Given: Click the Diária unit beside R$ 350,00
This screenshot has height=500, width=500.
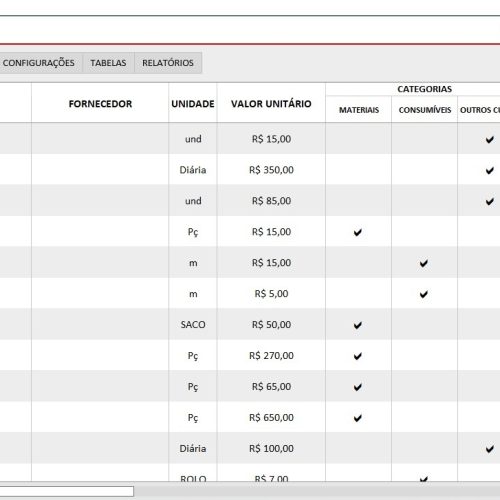Looking at the screenshot, I should pyautogui.click(x=193, y=170).
